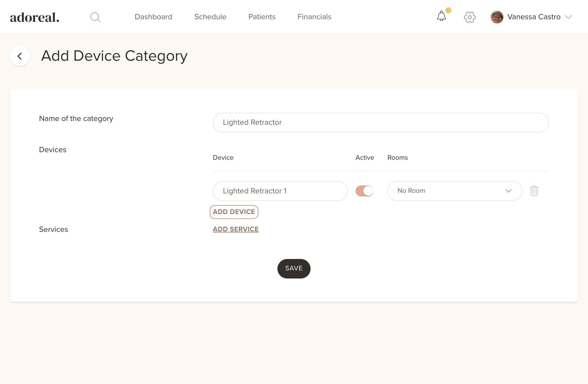
Task: Expand the user menu chevron beside Vanessa Castro
Action: coord(568,17)
